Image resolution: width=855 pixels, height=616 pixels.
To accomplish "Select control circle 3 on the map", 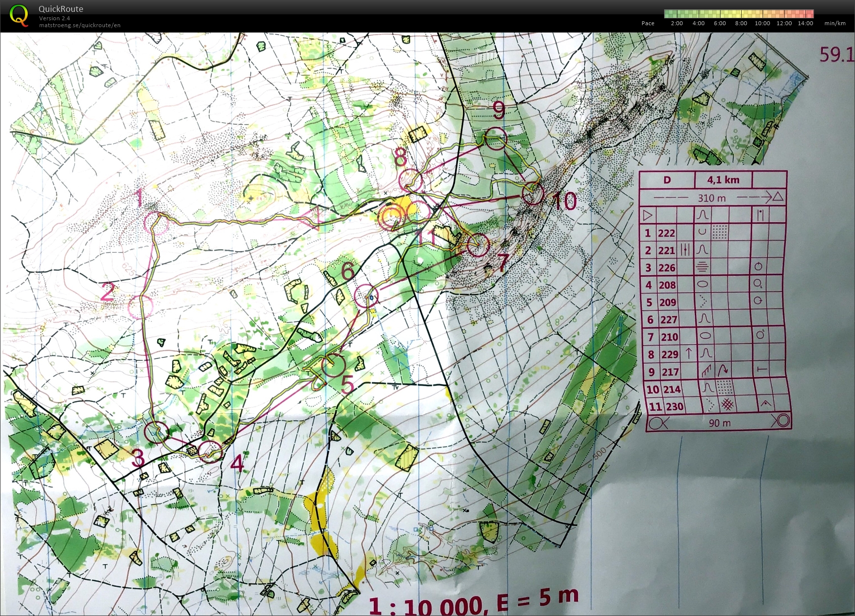I will pyautogui.click(x=156, y=432).
